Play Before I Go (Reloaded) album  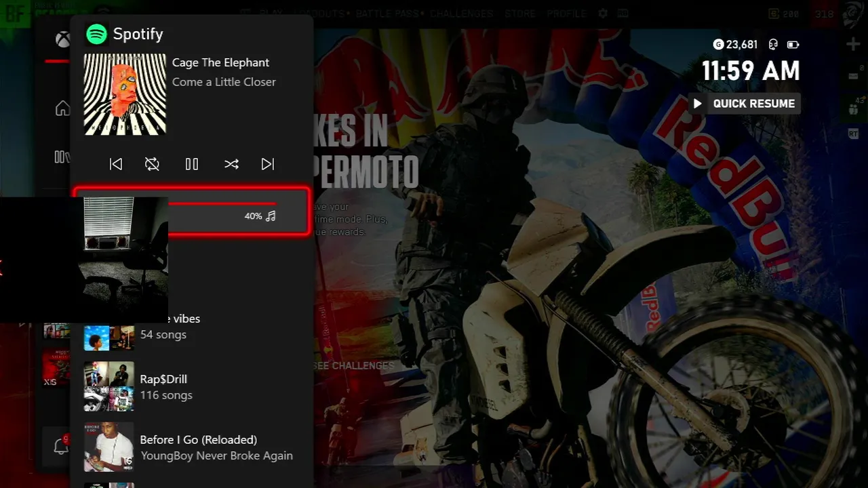pos(192,447)
